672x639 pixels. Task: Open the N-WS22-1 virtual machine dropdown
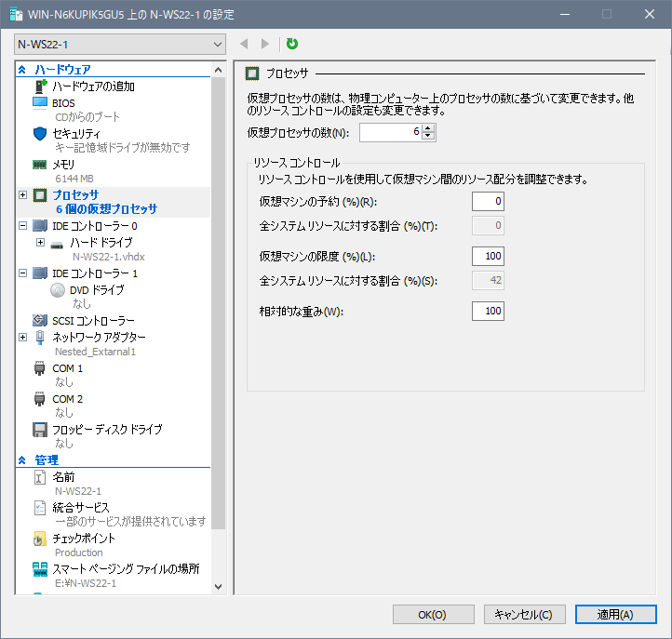[x=120, y=44]
